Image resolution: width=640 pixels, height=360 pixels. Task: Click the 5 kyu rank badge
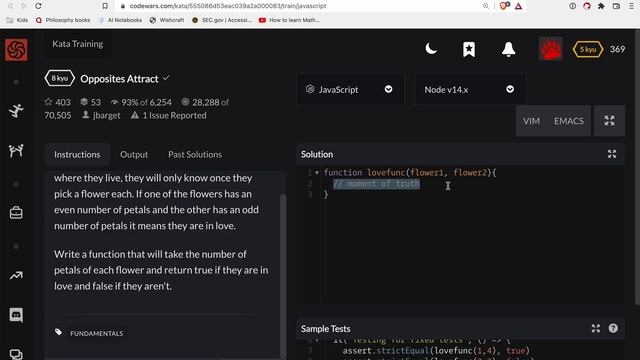click(x=588, y=49)
